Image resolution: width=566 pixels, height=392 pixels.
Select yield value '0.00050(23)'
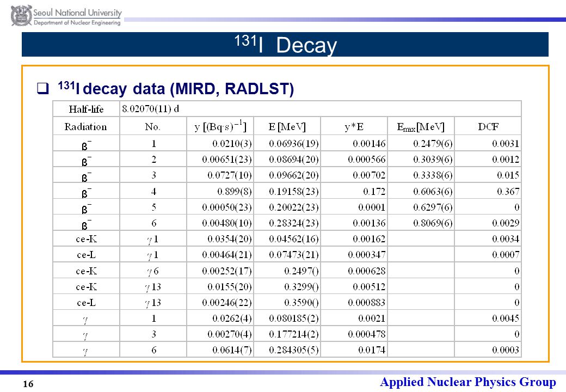pos(227,207)
